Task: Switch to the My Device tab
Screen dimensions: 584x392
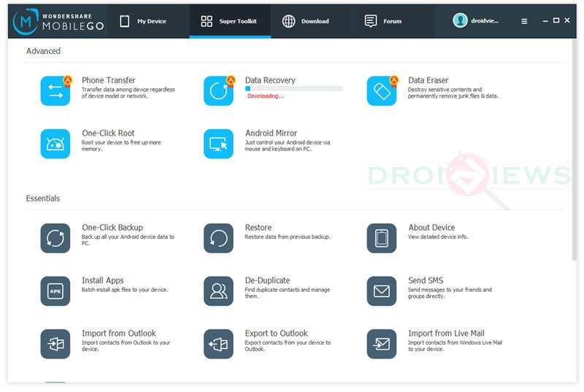Action: [148, 21]
